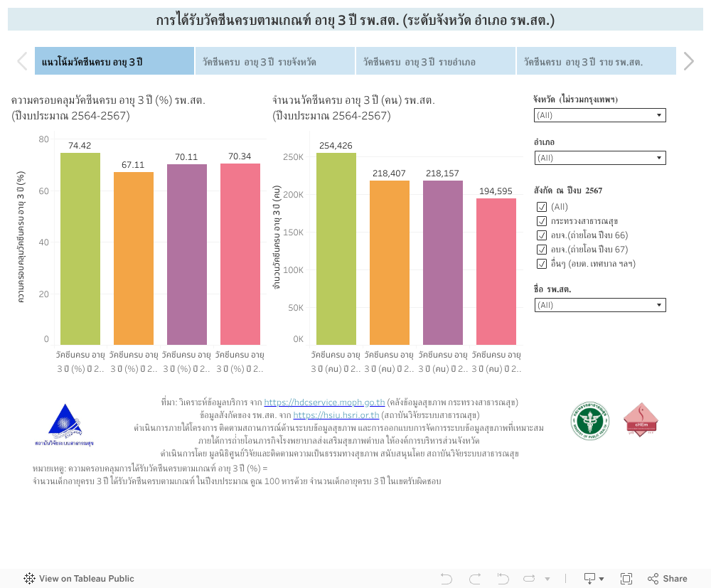
Task: Click the green 74.42 coverage bar
Action: [x=80, y=249]
